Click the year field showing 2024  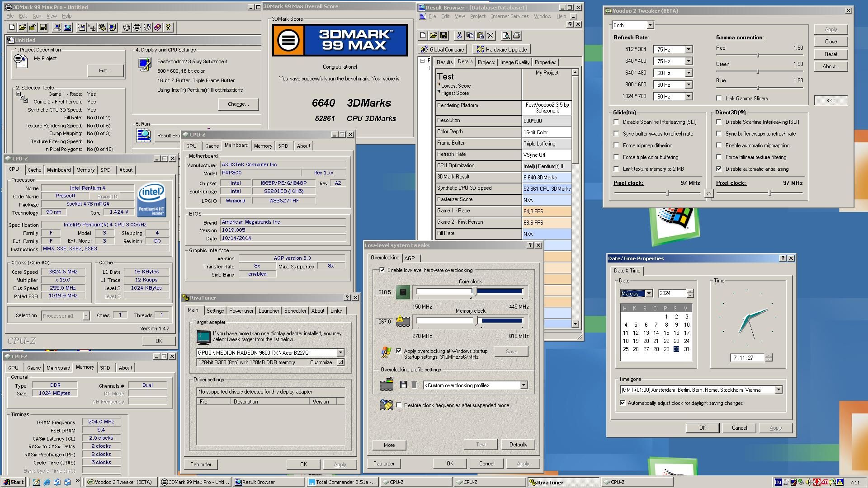tap(672, 293)
